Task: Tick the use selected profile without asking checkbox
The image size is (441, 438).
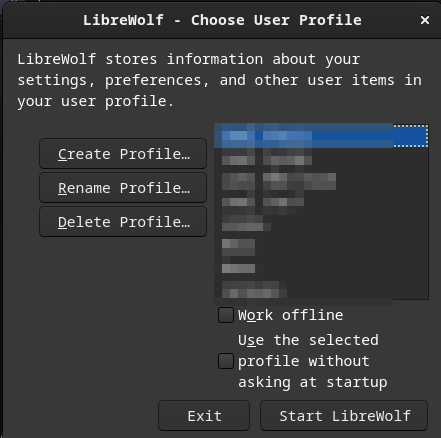Action: coord(226,361)
